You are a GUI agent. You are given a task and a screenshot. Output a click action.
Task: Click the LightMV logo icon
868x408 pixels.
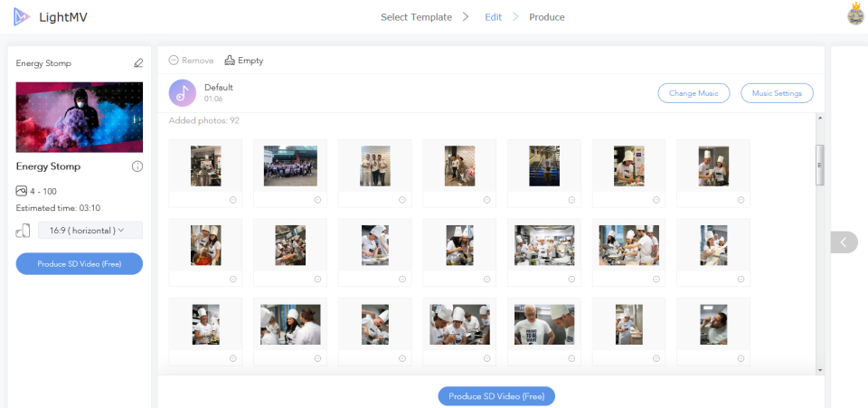point(22,17)
